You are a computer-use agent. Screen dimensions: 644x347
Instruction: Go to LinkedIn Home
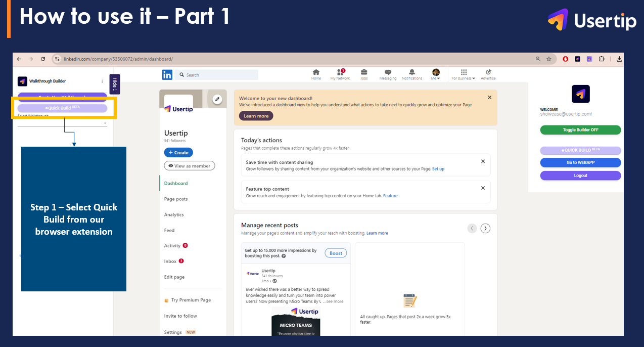316,75
